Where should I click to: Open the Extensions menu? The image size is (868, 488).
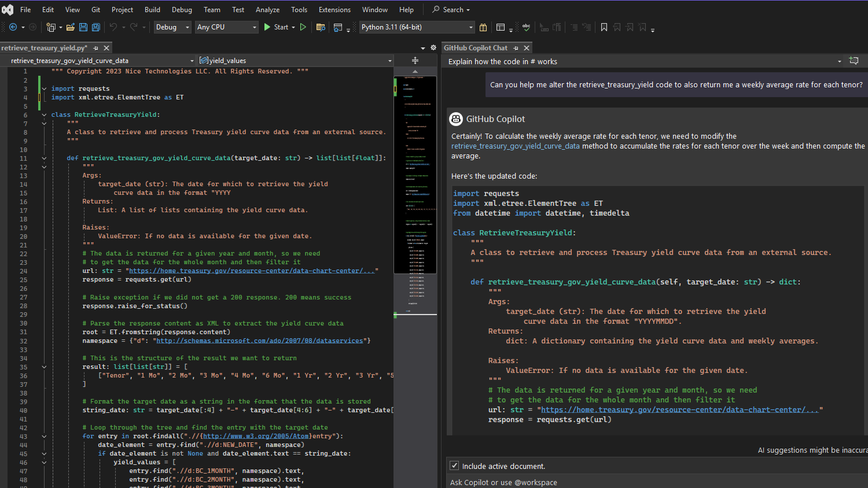334,10
